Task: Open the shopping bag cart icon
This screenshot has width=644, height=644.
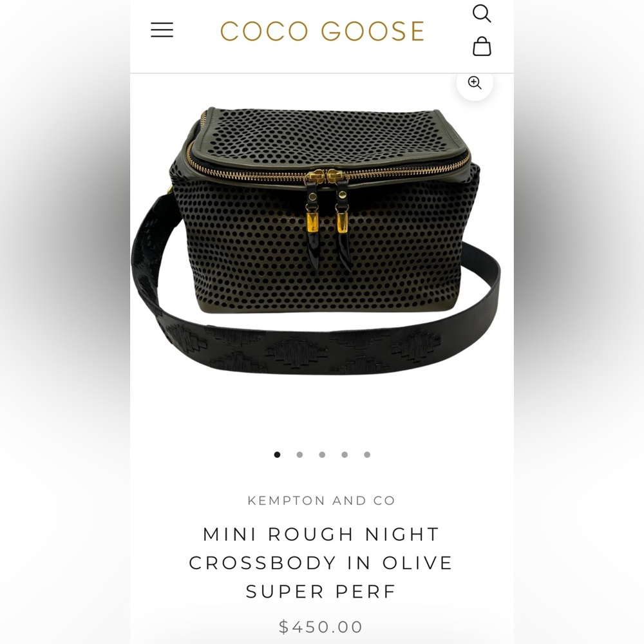Action: [x=482, y=46]
